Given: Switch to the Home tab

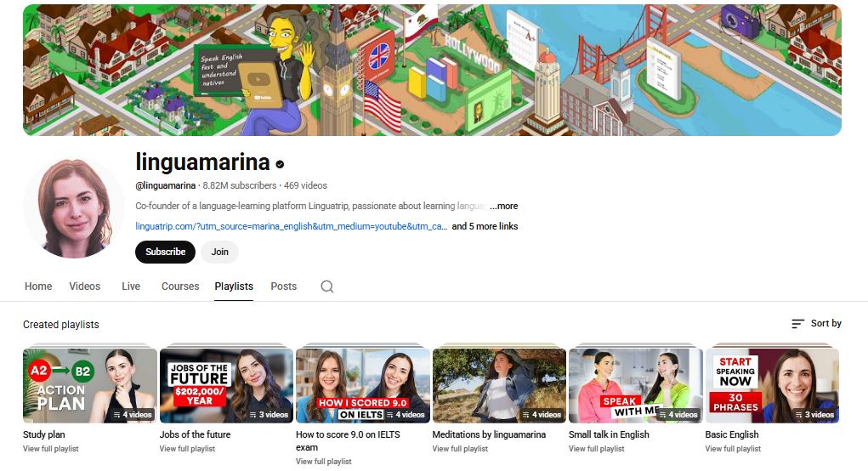Looking at the screenshot, I should [x=38, y=287].
